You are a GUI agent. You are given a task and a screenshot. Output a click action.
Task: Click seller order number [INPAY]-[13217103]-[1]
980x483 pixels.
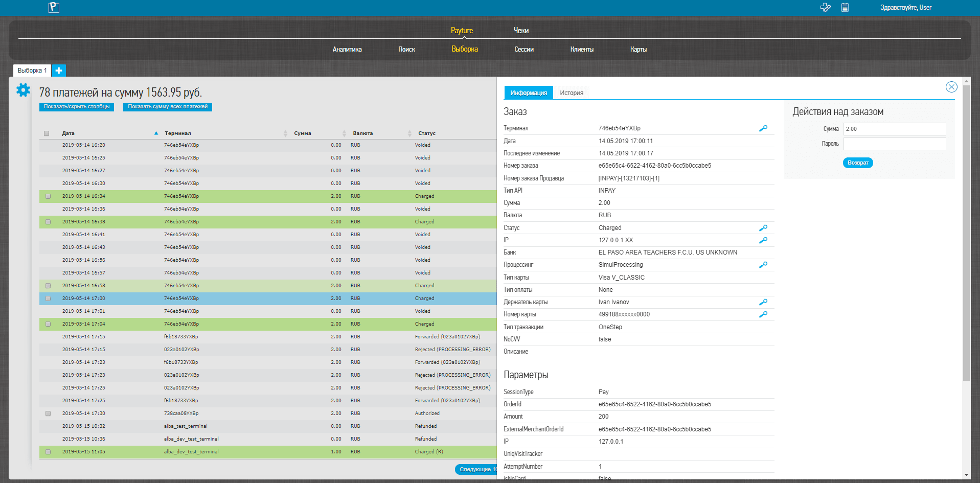click(629, 178)
